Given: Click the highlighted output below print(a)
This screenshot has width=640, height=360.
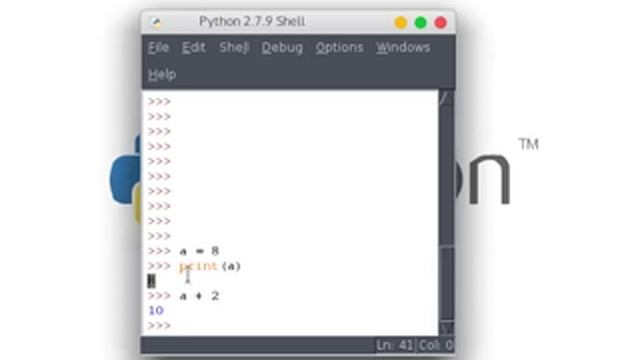Looking at the screenshot, I should [x=151, y=281].
